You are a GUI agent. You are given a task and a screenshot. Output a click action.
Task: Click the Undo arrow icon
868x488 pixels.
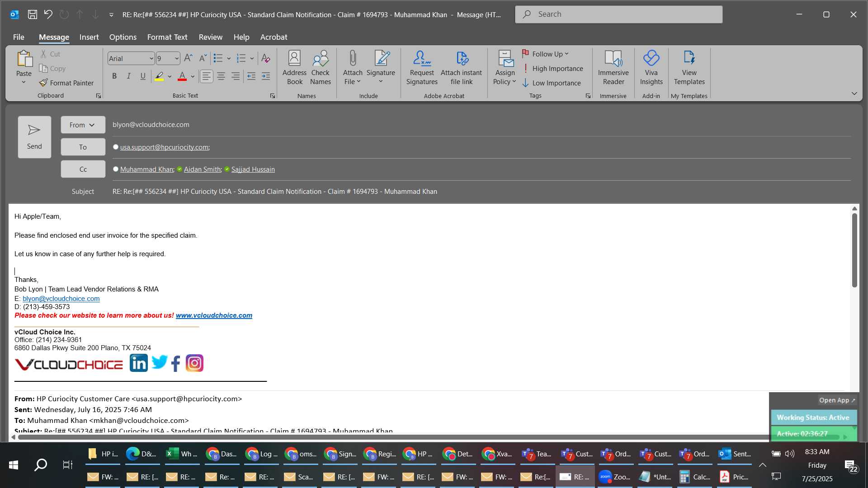(48, 14)
